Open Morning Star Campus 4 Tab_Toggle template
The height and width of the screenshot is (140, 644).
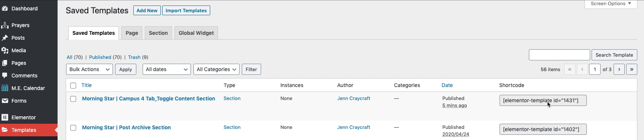(x=149, y=99)
